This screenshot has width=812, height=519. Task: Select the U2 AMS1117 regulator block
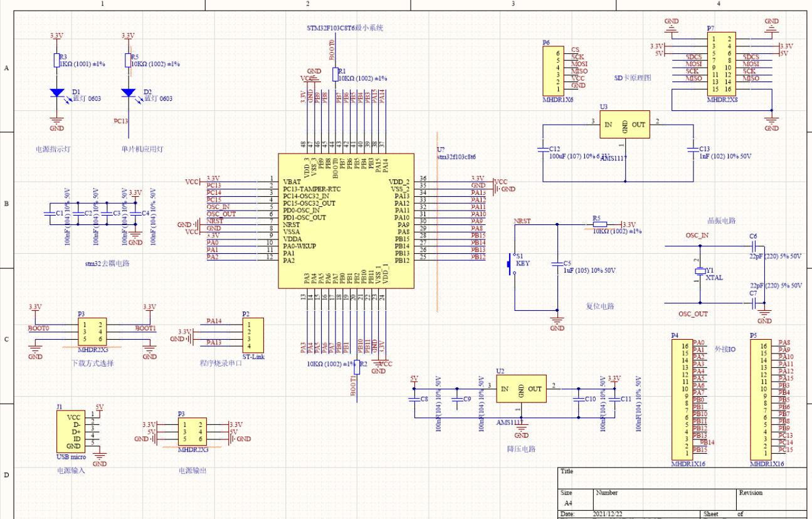(521, 389)
